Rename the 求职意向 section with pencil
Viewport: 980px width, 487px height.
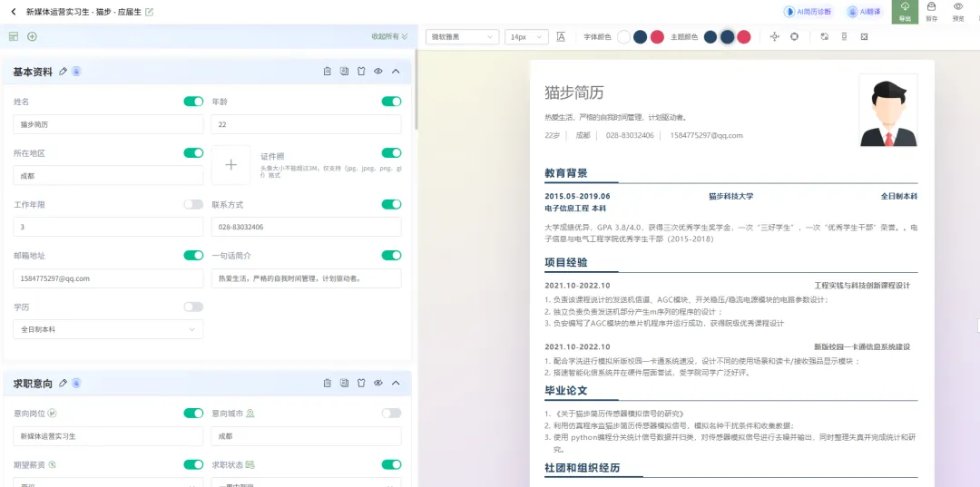pyautogui.click(x=63, y=383)
